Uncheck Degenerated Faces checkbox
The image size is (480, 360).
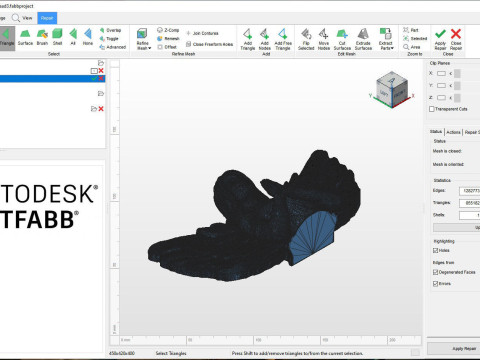(435, 272)
